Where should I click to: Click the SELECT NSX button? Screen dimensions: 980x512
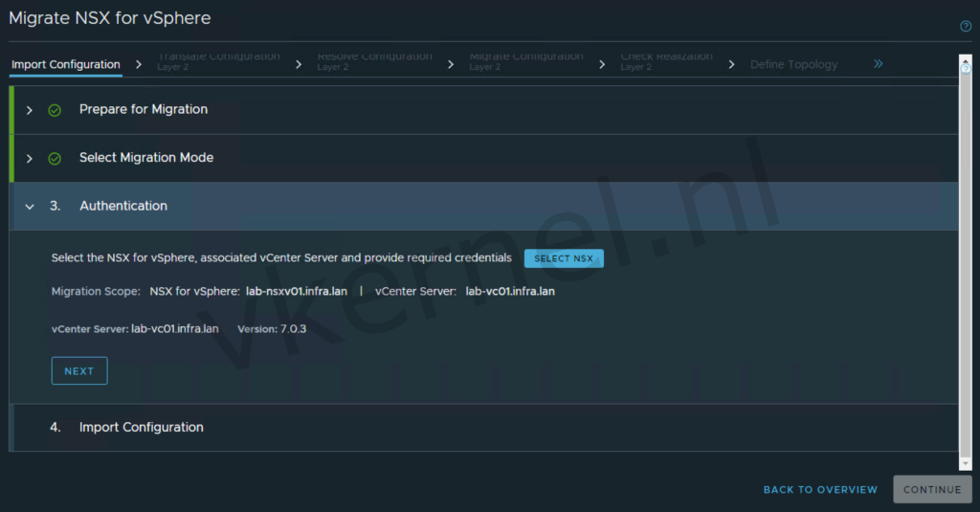click(x=564, y=258)
